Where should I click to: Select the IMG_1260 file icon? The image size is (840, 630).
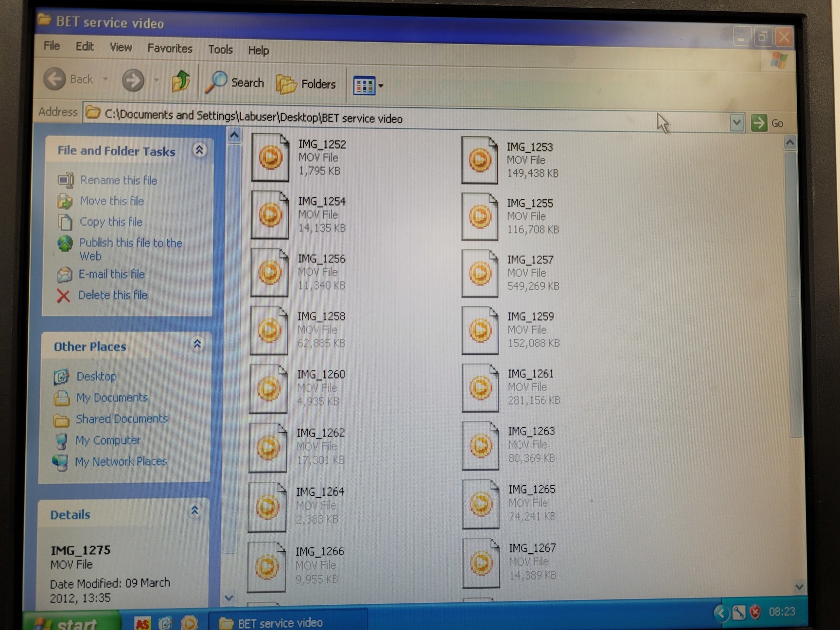pyautogui.click(x=268, y=388)
